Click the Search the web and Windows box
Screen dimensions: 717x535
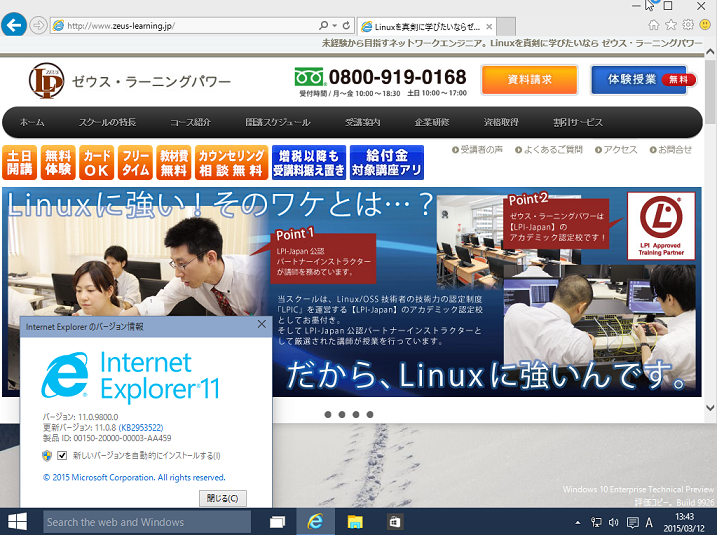click(x=147, y=522)
